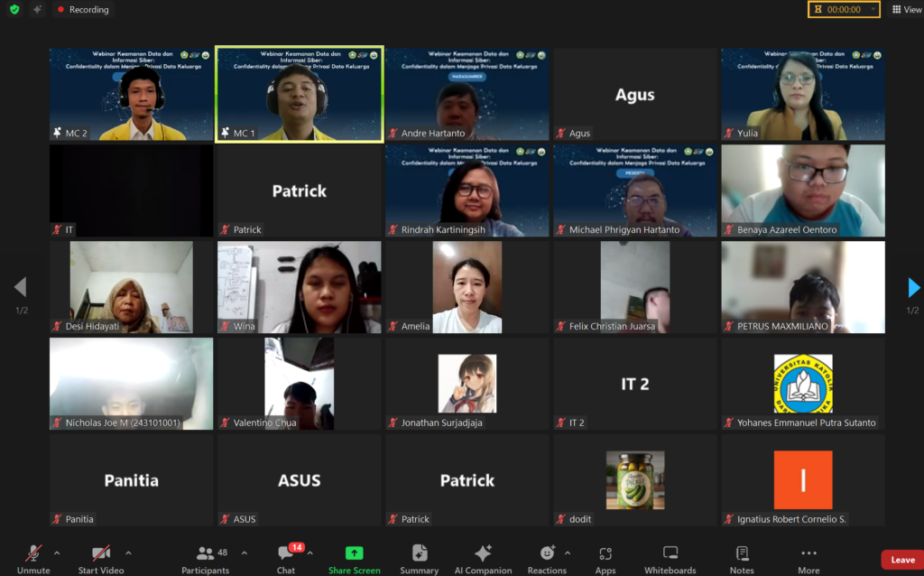The image size is (924, 576).
Task: Start Video camera toggle
Action: click(x=100, y=553)
